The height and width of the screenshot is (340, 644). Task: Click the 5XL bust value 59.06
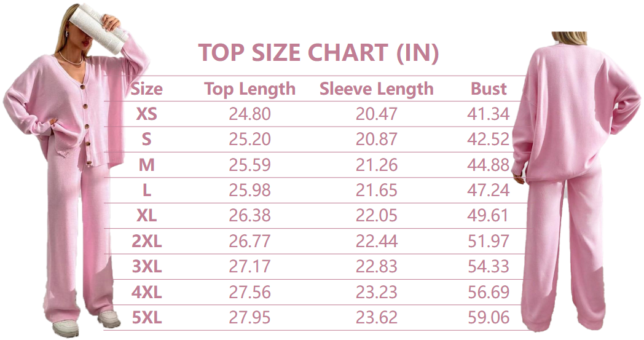tap(489, 318)
